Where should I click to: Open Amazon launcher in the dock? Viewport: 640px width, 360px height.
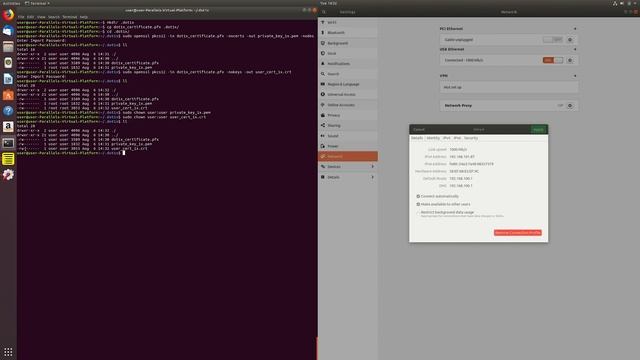8,127
